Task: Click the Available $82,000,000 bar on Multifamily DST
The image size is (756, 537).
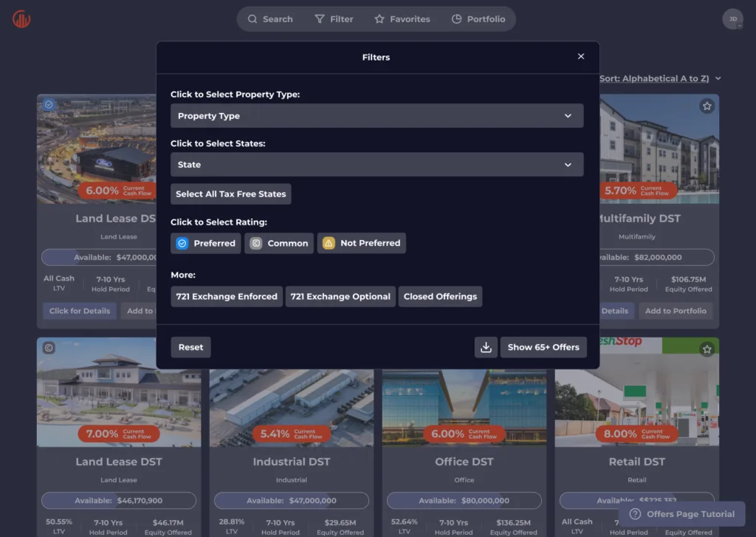Action: coord(657,257)
